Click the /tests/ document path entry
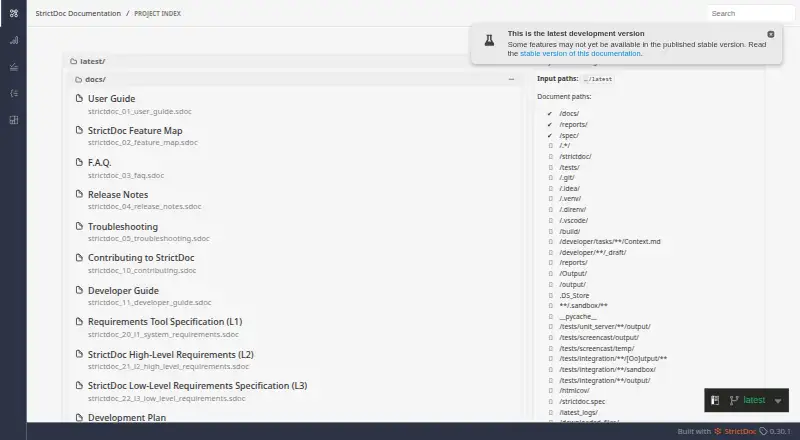The image size is (800, 440). 569,167
